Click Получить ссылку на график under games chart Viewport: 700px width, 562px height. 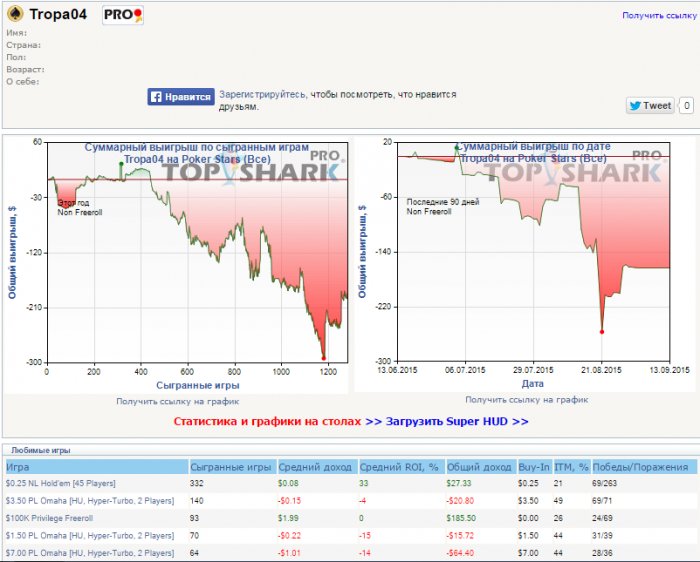[x=178, y=401]
